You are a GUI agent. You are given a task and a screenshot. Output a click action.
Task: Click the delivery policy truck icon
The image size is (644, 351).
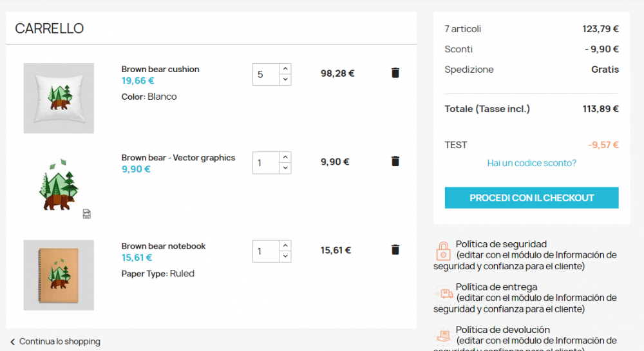coord(443,293)
